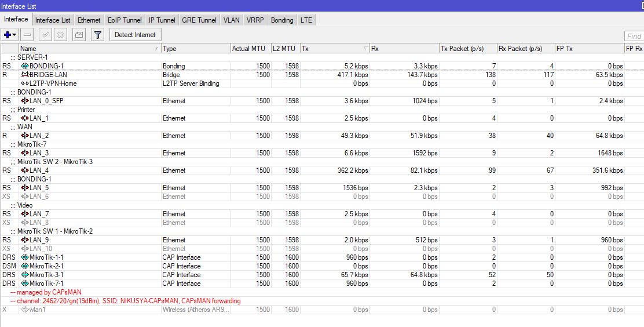Image resolution: width=644 pixels, height=327 pixels.
Task: Switch to the Bonding tab
Action: click(x=281, y=20)
